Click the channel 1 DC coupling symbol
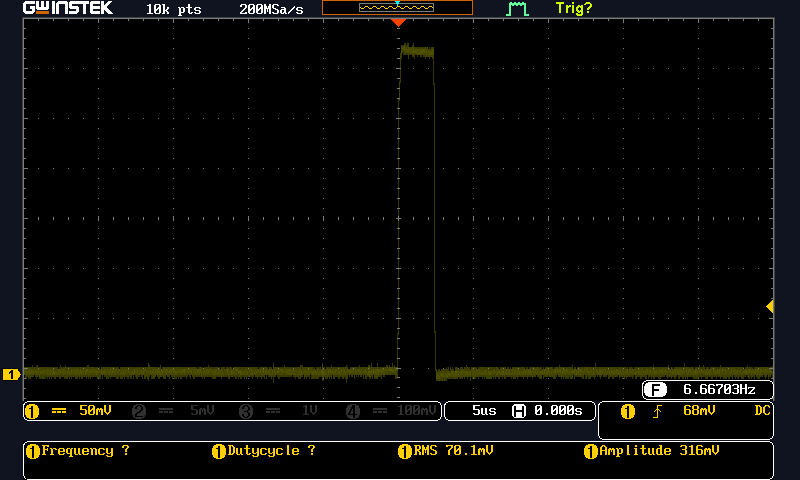800x480 pixels. click(59, 411)
